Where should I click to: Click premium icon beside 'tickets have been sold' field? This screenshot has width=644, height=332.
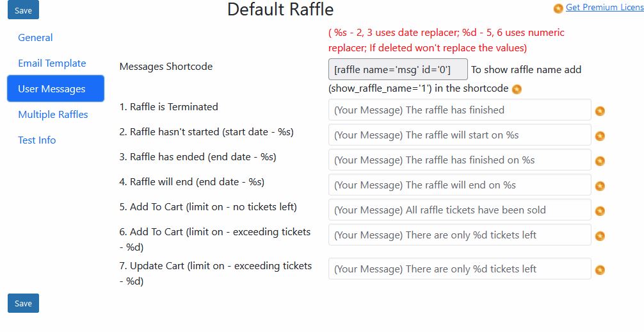600,212
